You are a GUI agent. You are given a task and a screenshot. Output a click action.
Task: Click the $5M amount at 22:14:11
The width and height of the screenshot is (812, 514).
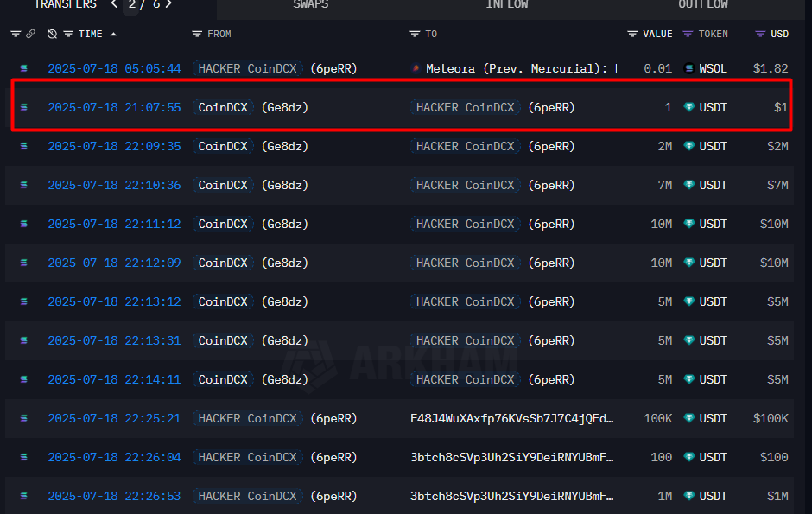click(777, 379)
